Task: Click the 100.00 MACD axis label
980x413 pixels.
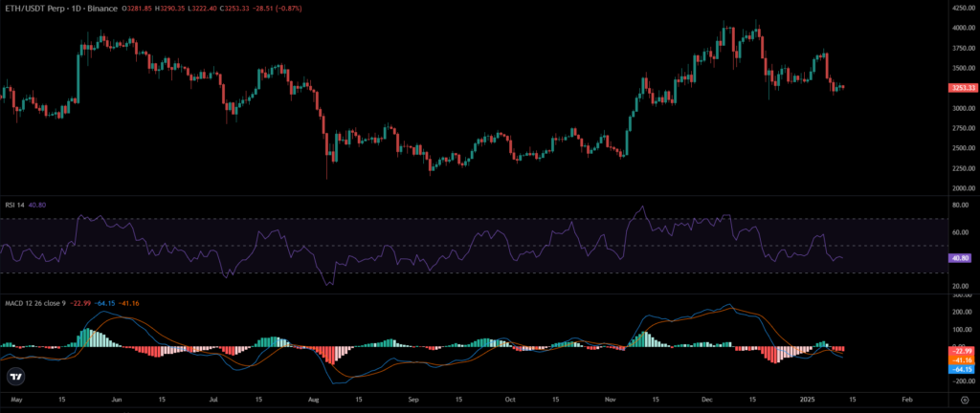Action: pos(961,329)
